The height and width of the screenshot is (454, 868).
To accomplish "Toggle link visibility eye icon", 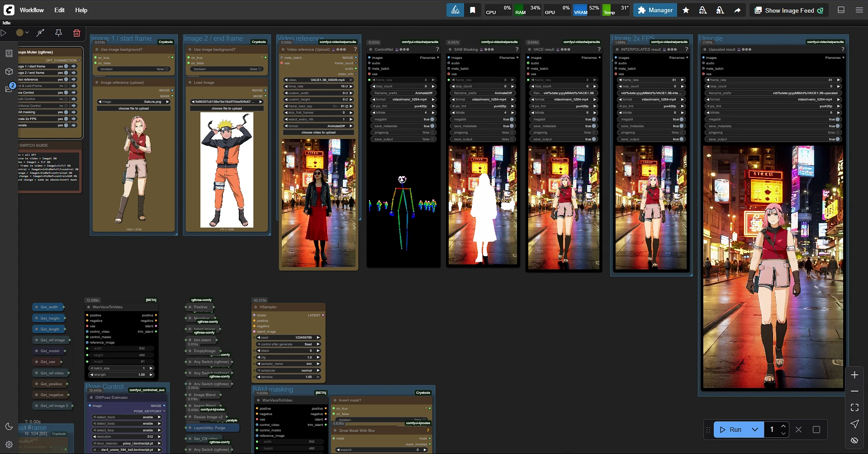I will click(x=854, y=440).
